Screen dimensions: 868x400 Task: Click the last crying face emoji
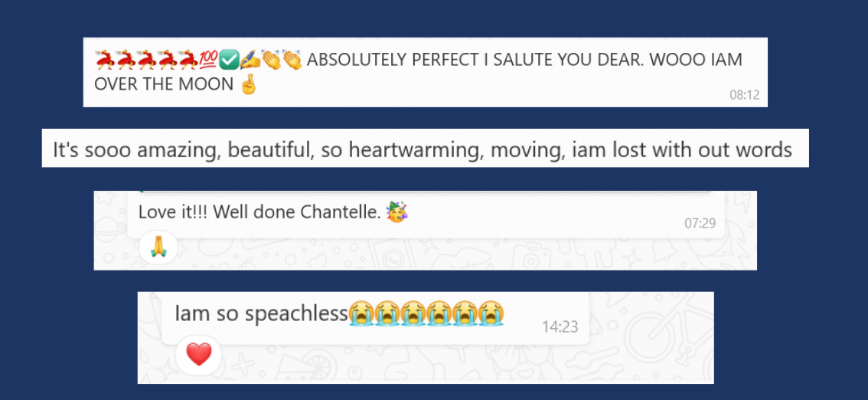click(491, 313)
